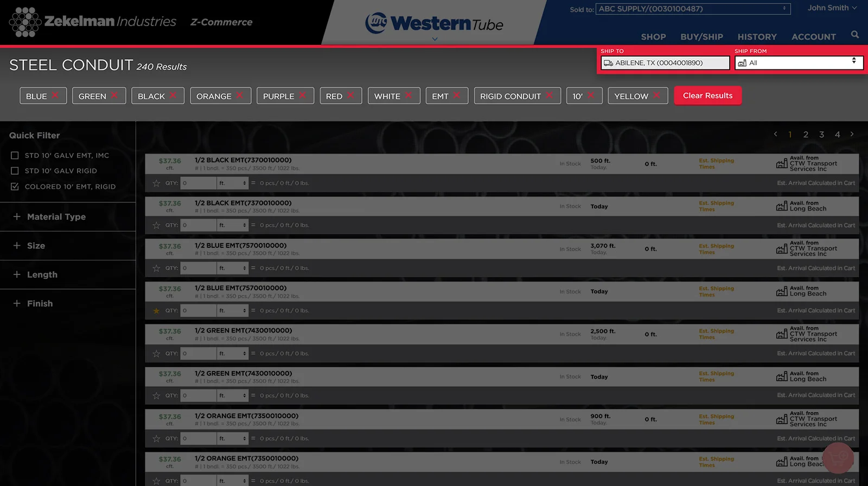The image size is (868, 486).
Task: Open the Ship From dropdown
Action: [x=798, y=63]
